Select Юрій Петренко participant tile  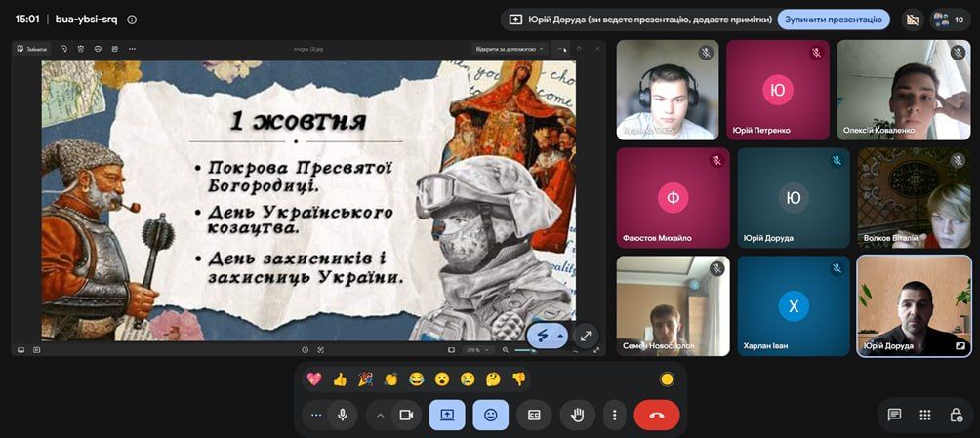click(x=778, y=90)
